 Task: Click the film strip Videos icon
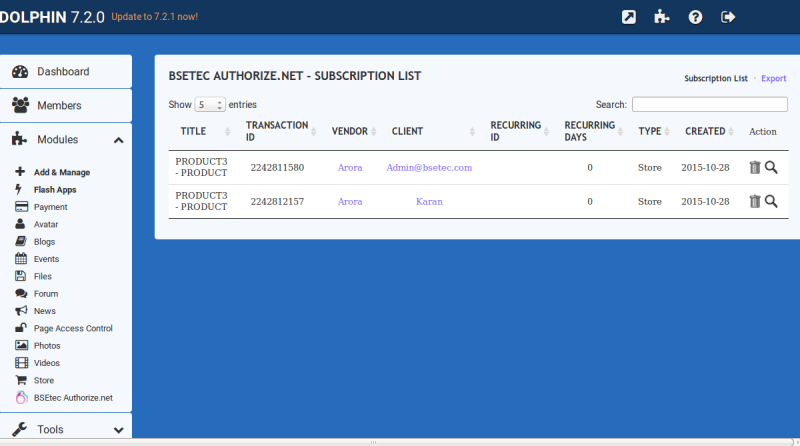(21, 362)
